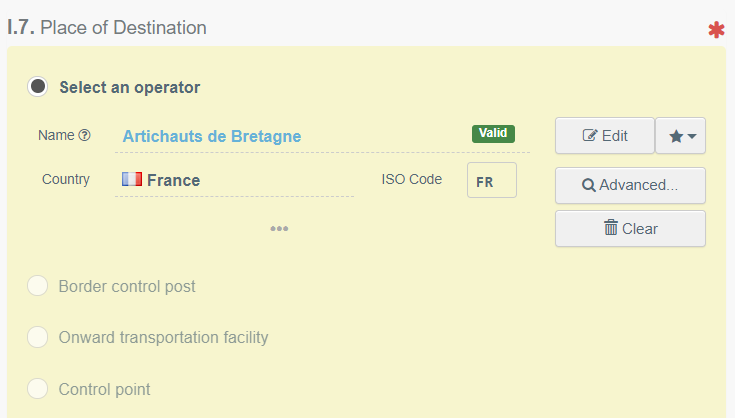Edit the selected operator
Screen dimensions: 735x418
tap(605, 135)
